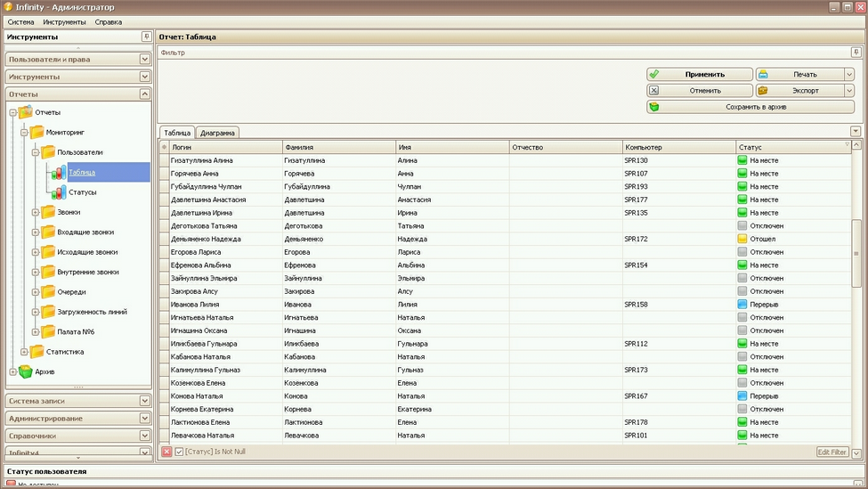Toggle the [Статус] Is Not Null filter checkbox

(179, 452)
